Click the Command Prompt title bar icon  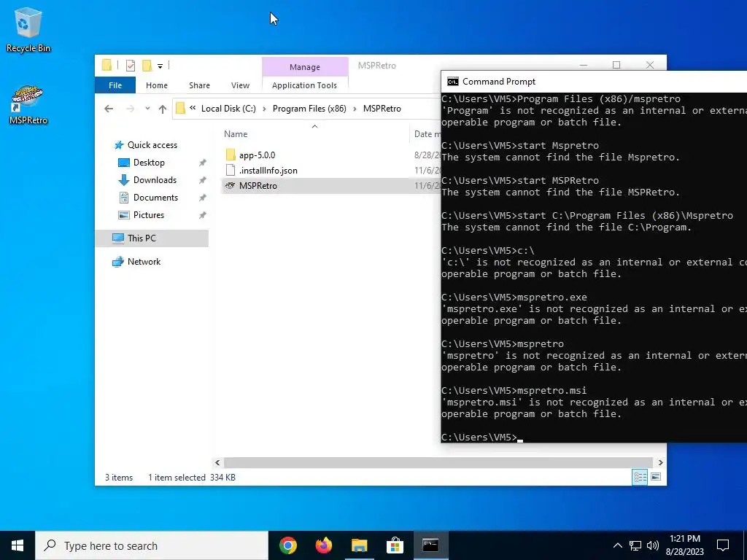(x=452, y=82)
